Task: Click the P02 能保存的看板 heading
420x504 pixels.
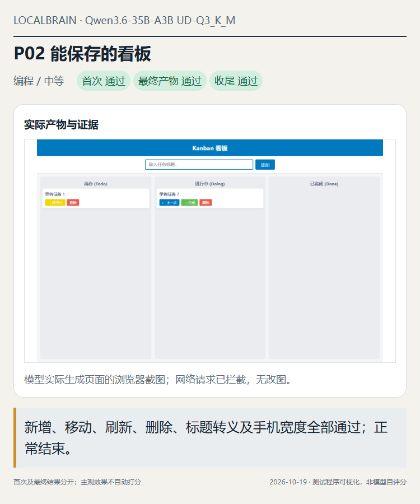Action: point(82,53)
